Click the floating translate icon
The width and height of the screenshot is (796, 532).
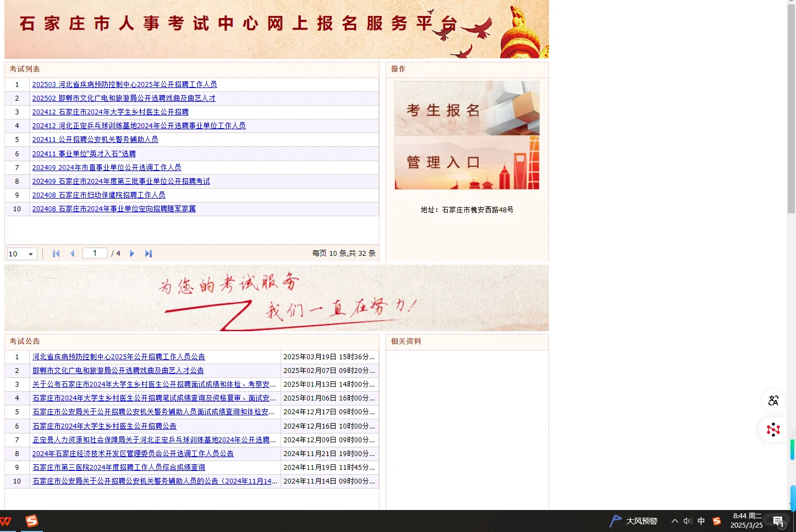[x=773, y=401]
